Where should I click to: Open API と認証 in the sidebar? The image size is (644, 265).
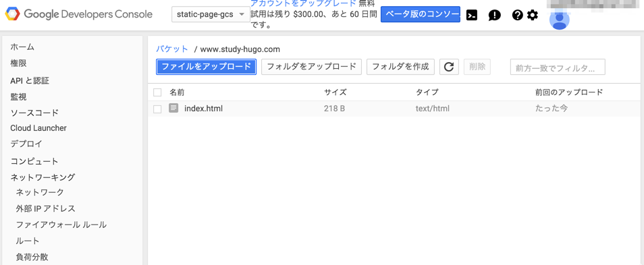point(30,80)
